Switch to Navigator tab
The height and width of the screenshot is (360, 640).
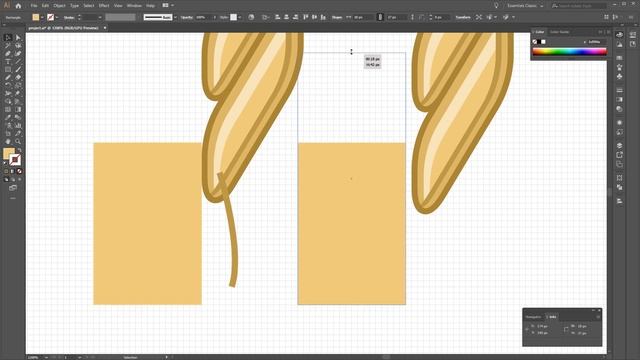tap(533, 317)
